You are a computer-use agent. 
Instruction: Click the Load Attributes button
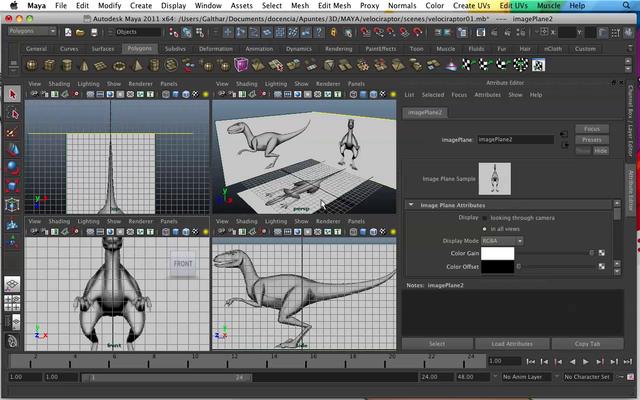click(x=512, y=344)
